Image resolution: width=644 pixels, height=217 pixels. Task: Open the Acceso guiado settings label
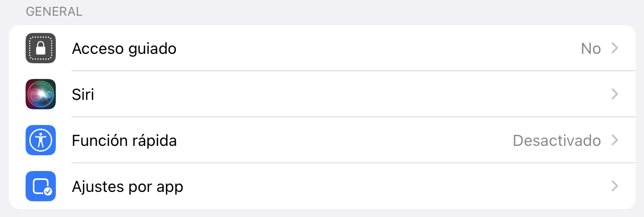124,49
